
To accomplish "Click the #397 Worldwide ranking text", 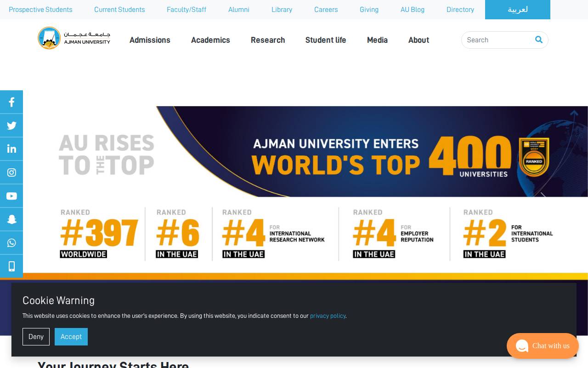I will click(x=99, y=234).
